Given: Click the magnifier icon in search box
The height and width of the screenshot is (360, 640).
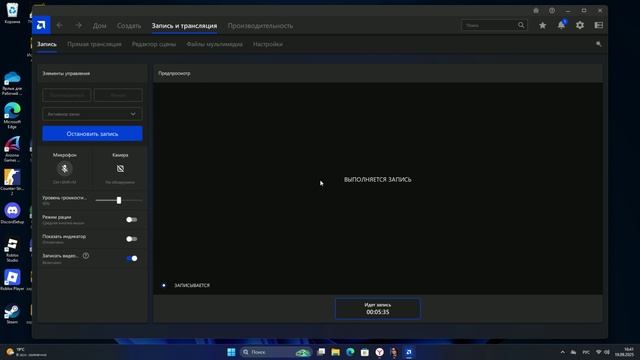Looking at the screenshot, I should [x=521, y=25].
